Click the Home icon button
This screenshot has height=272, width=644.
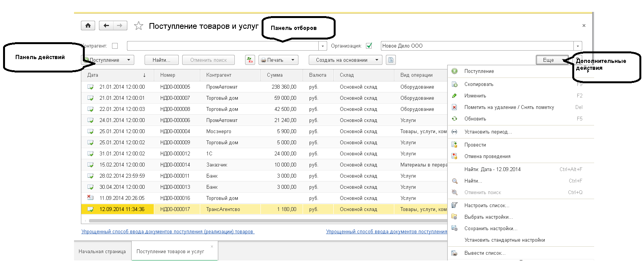click(88, 26)
